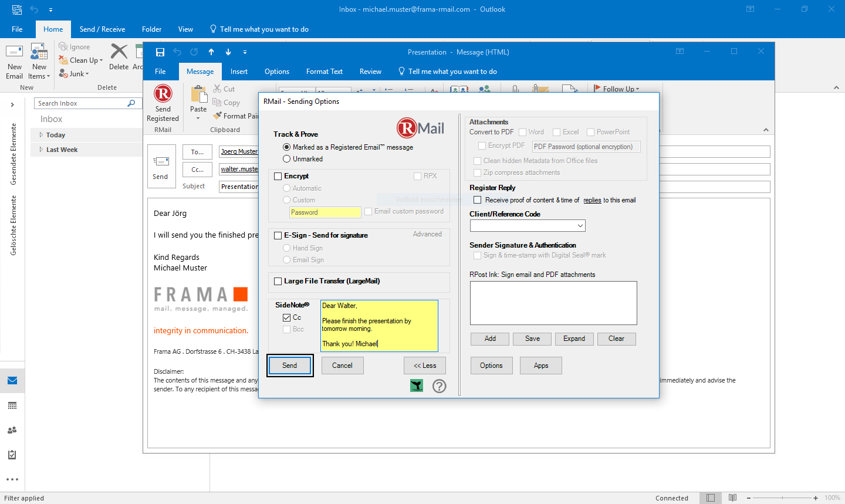
Task: Enable E-Sign Send for signature checkbox
Action: pyautogui.click(x=278, y=235)
